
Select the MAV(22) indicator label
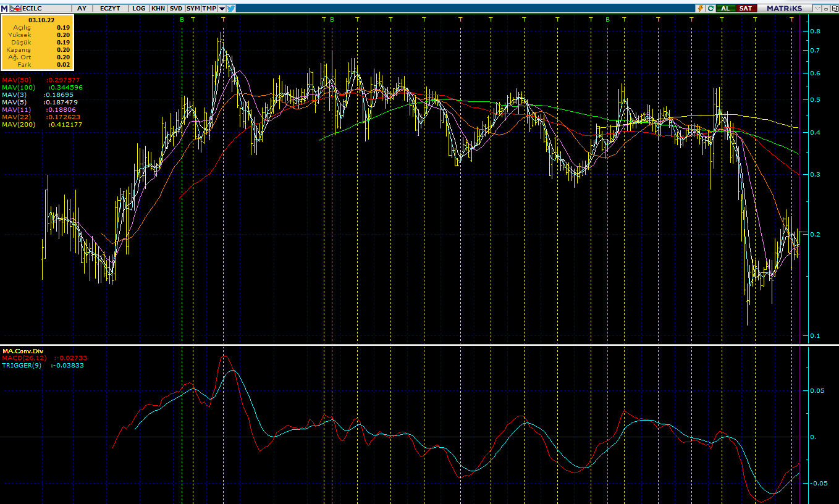click(x=17, y=117)
